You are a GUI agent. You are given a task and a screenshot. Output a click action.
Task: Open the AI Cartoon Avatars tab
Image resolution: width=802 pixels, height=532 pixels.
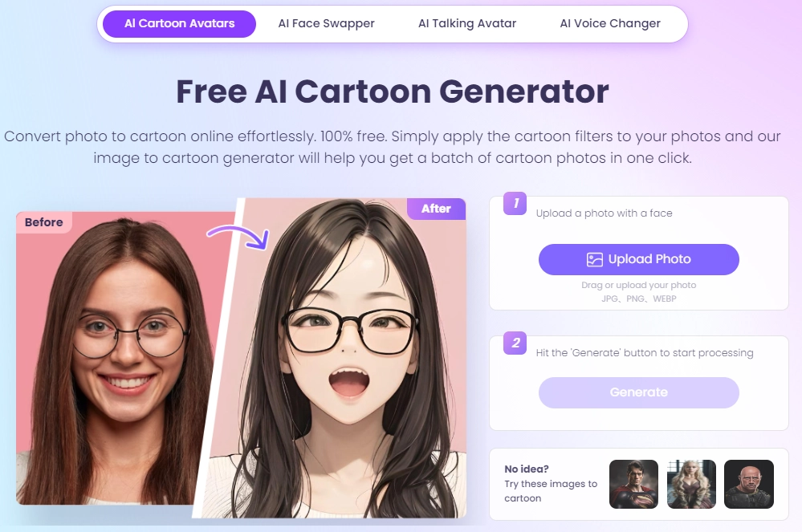tap(180, 23)
